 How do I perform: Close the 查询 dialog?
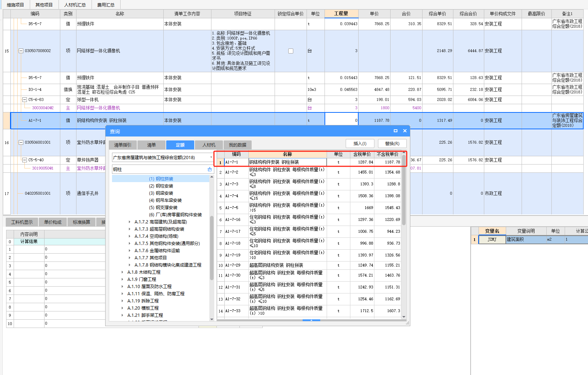click(405, 131)
